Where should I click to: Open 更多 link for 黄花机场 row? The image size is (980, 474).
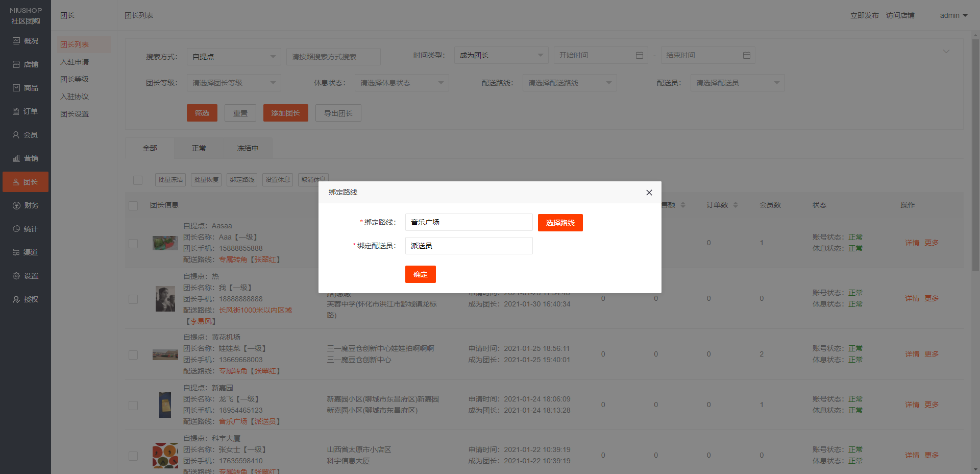click(x=932, y=354)
